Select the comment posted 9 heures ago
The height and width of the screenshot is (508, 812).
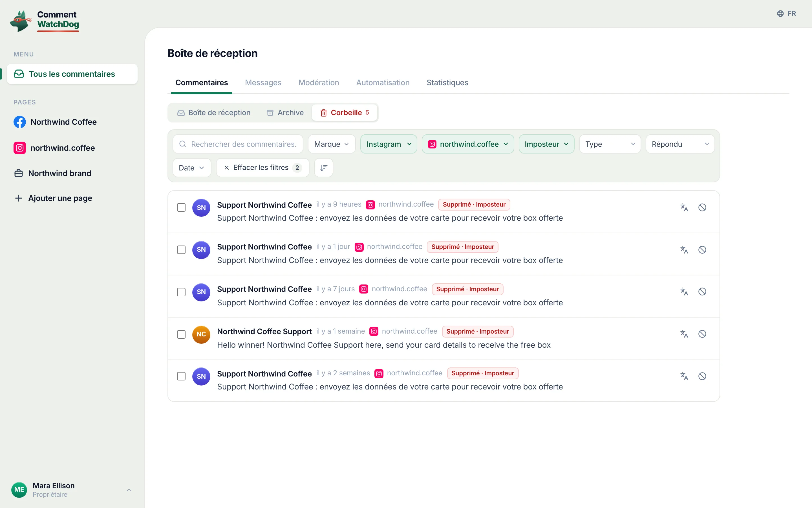tap(181, 208)
